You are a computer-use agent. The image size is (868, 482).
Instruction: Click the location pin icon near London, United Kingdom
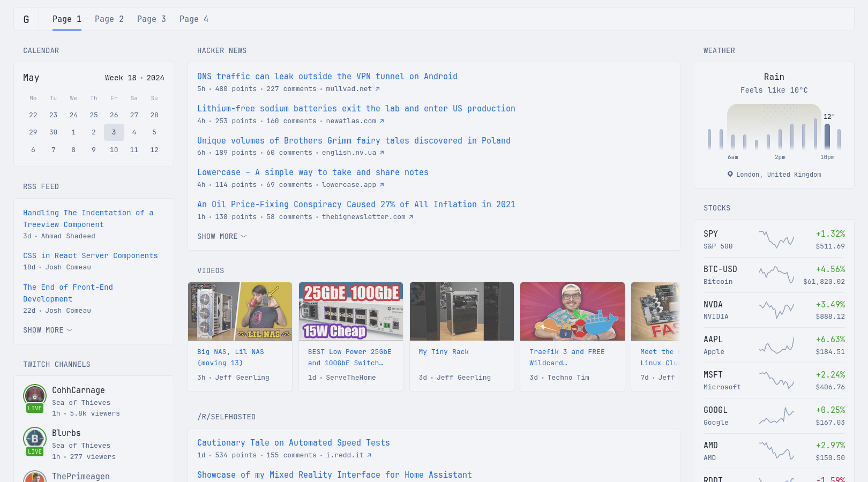pos(729,174)
